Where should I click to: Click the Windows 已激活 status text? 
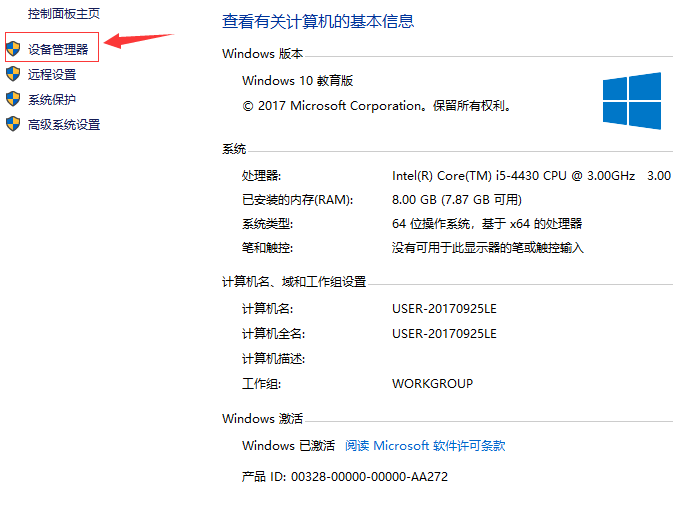click(x=288, y=446)
